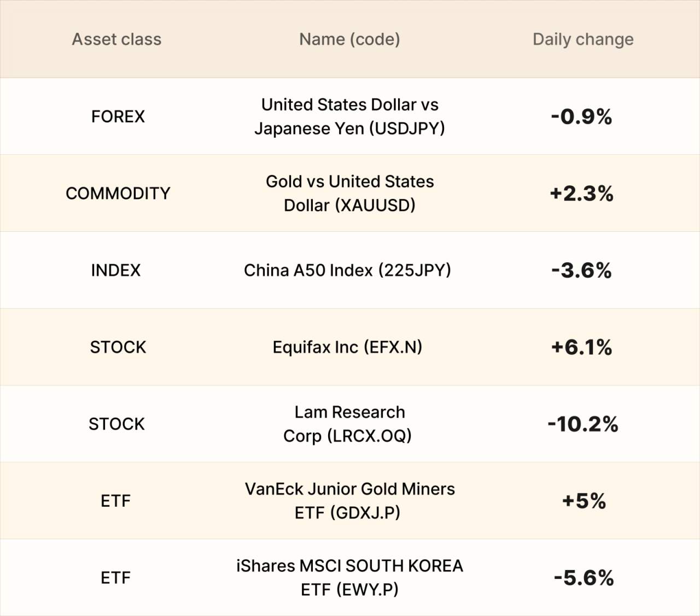
Task: Click the Name (code) column header
Action: [349, 39]
